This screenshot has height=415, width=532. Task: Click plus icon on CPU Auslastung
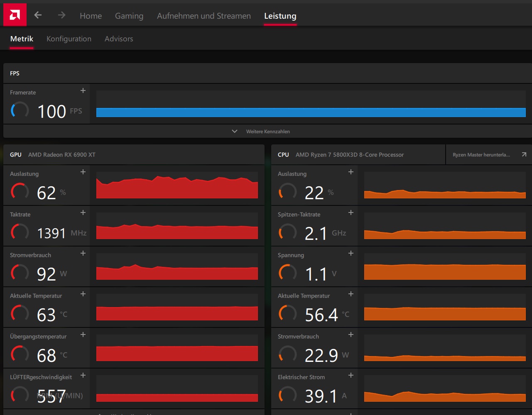point(351,172)
